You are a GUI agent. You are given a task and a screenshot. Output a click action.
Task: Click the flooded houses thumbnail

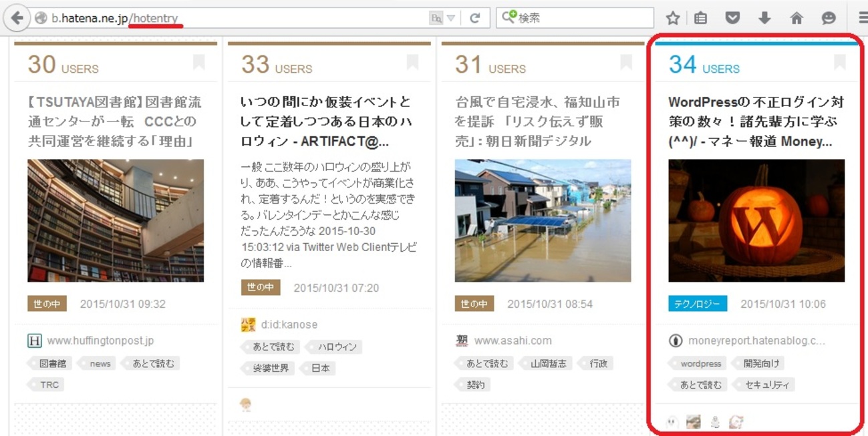pyautogui.click(x=543, y=220)
